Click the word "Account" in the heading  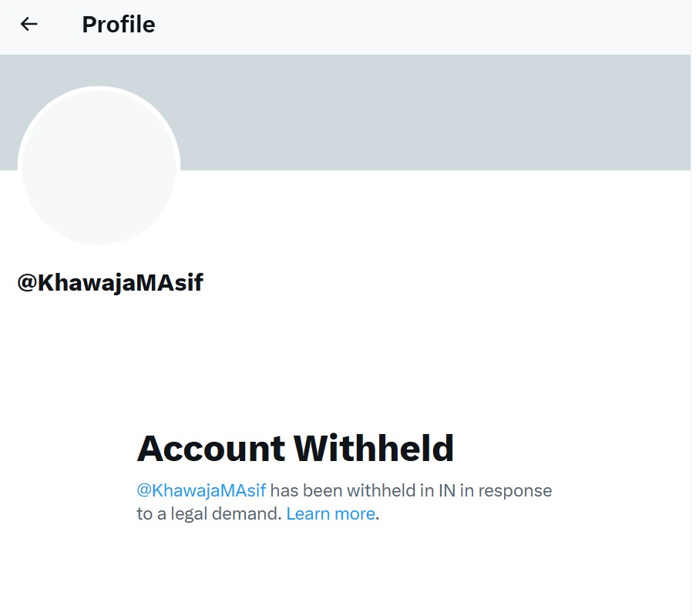(x=210, y=448)
